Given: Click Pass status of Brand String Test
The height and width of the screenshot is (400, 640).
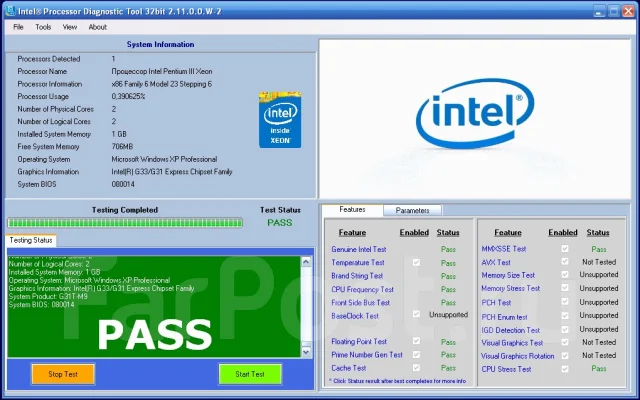Looking at the screenshot, I should click(x=448, y=276).
